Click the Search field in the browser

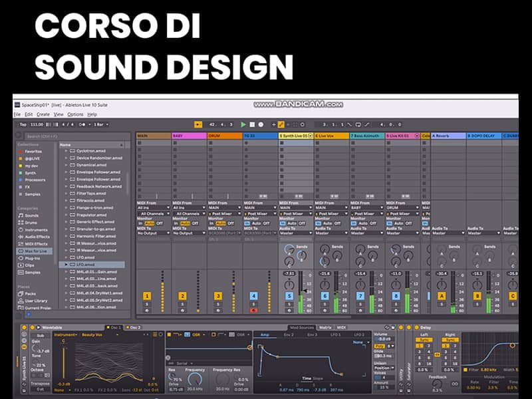click(x=76, y=136)
